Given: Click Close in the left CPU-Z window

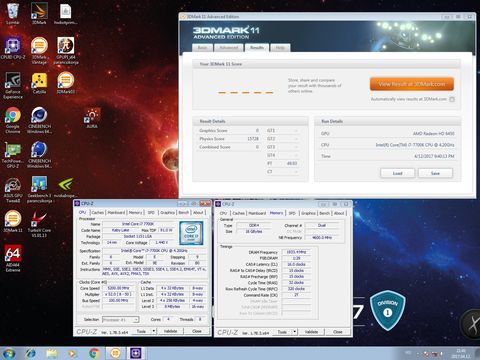Looking at the screenshot, I should 197,331.
